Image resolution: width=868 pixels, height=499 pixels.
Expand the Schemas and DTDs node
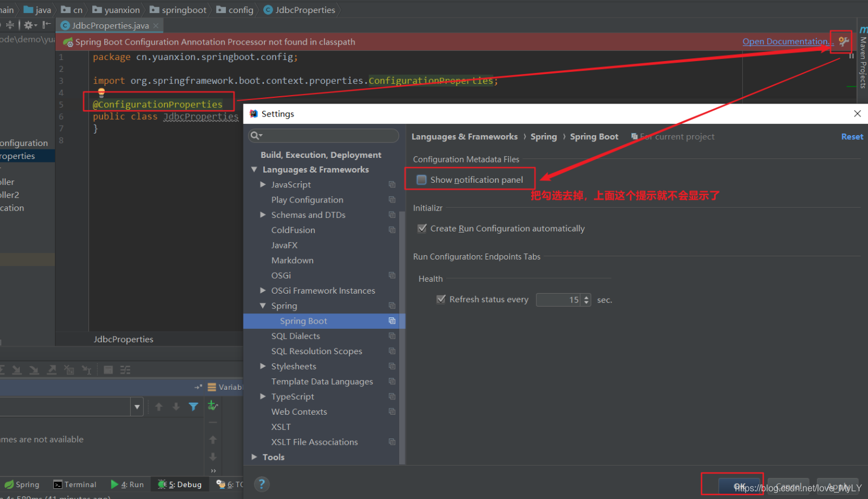263,215
